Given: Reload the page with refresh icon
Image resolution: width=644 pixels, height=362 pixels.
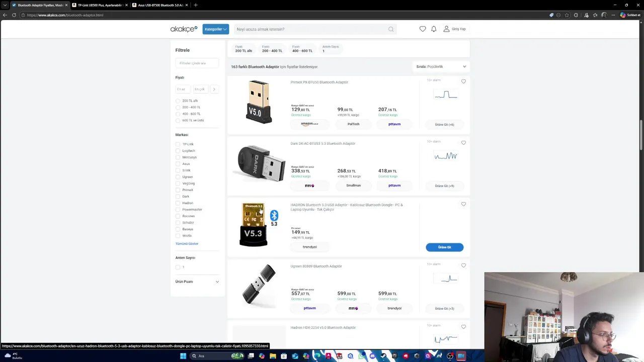Looking at the screenshot, I should click(14, 15).
